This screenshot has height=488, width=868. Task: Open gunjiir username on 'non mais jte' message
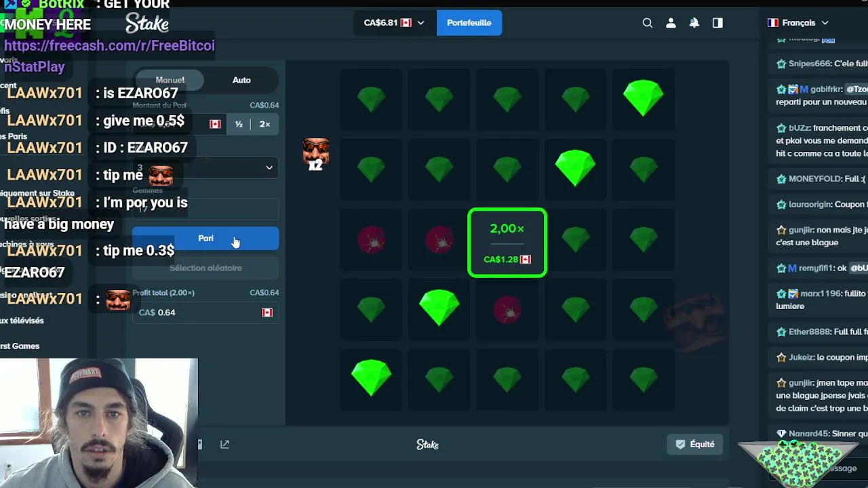tap(800, 230)
